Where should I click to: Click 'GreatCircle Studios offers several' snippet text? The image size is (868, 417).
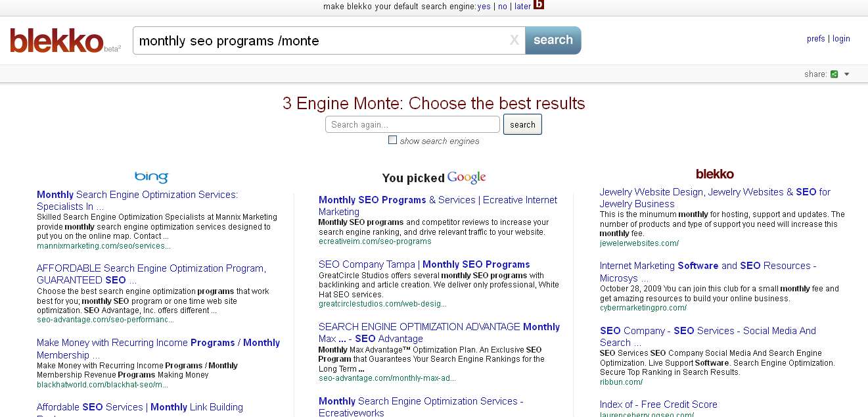click(x=439, y=285)
